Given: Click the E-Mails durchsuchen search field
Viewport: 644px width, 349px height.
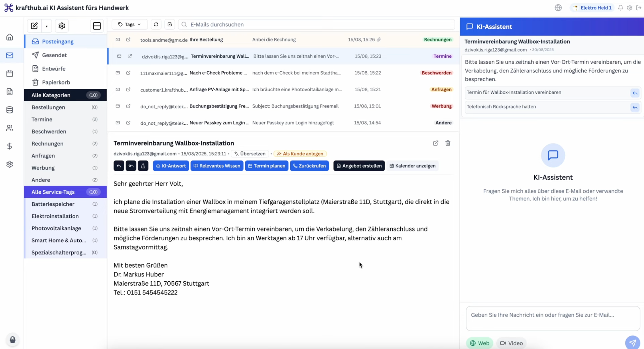Looking at the screenshot, I should coord(317,25).
